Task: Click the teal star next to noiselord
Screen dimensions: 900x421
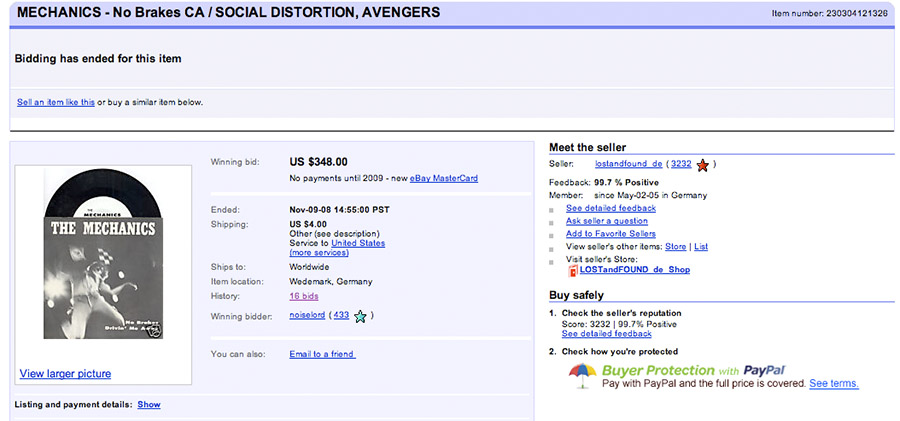Action: pos(360,316)
